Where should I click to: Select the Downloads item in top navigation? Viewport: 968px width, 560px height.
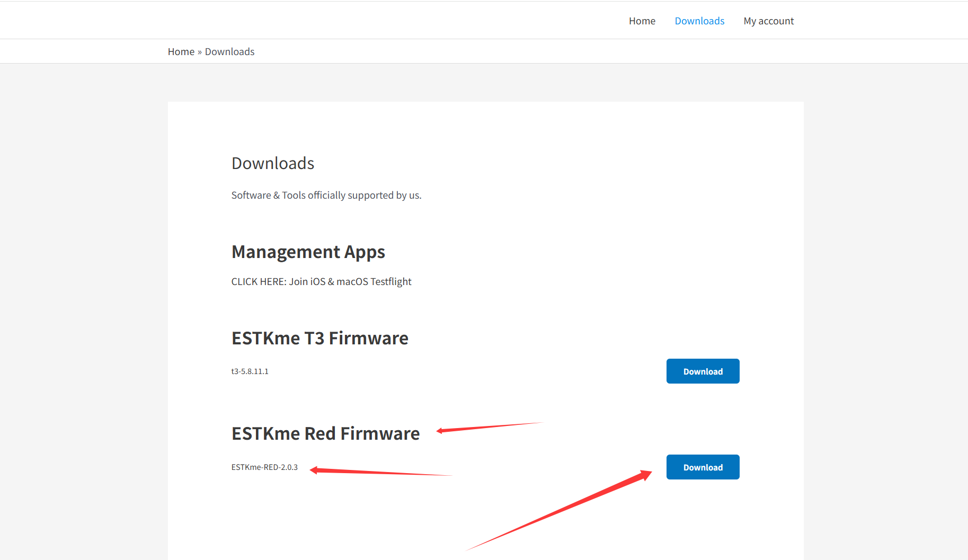699,21
